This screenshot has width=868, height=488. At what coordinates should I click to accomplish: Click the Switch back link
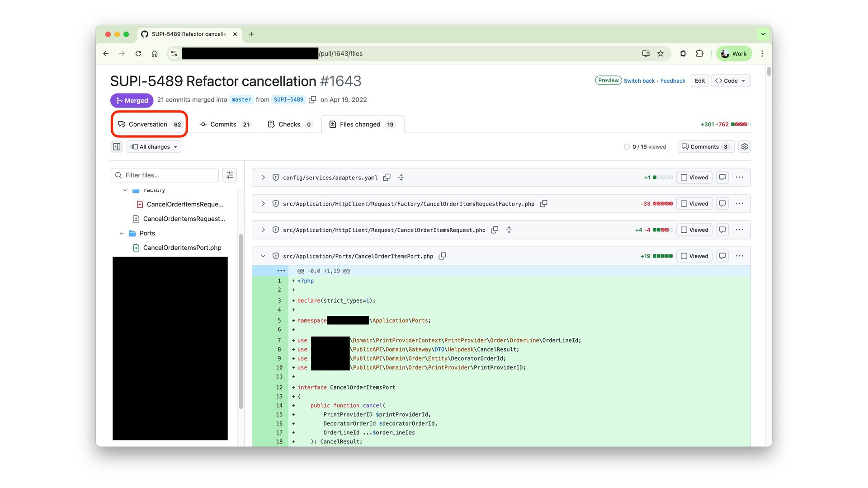coord(639,81)
